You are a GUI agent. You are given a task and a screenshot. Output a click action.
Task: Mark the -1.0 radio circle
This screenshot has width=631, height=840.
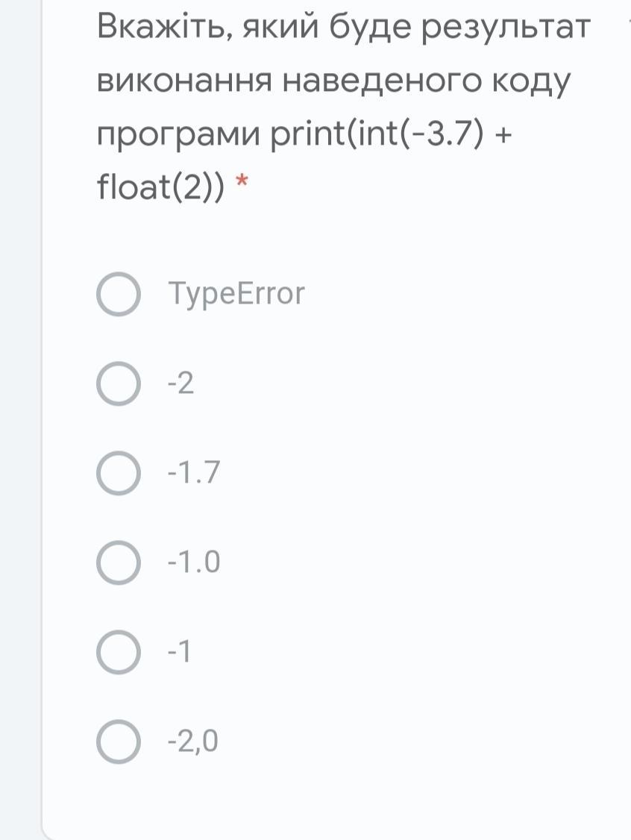119,562
